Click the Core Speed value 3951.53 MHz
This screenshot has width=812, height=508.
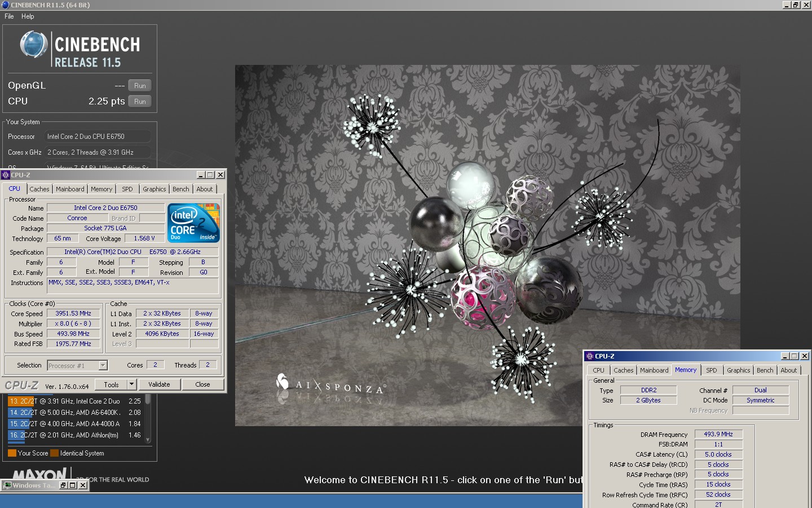(x=73, y=314)
